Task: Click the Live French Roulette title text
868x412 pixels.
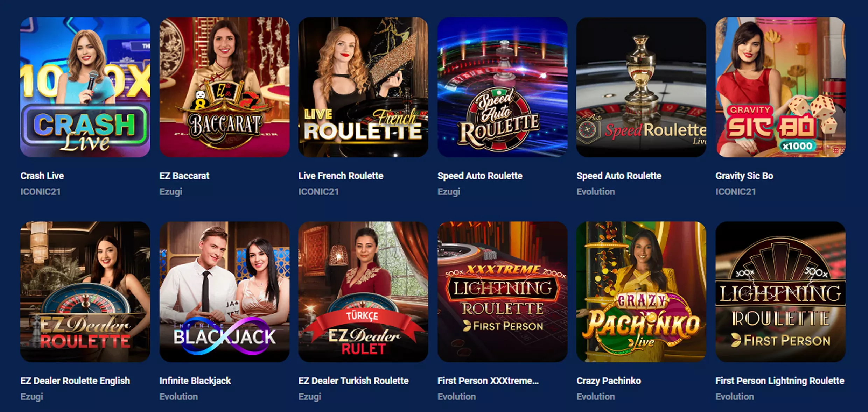Action: click(341, 176)
